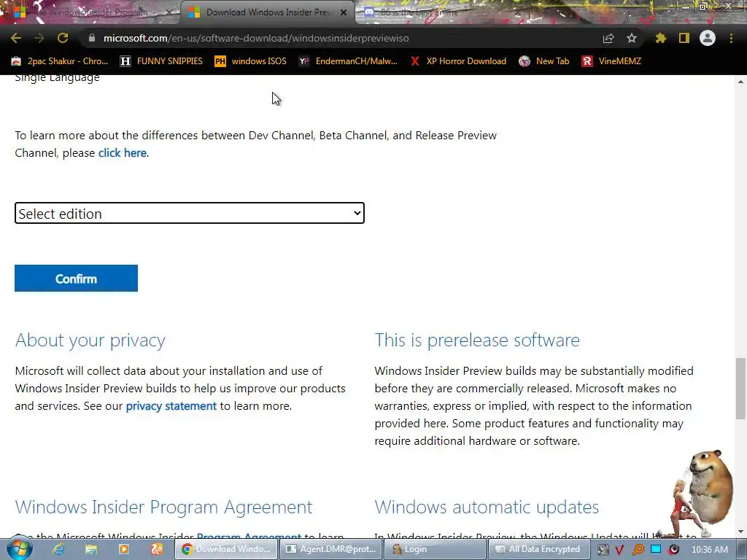
Task: Click the 'This is prerelease software' heading
Action: [477, 340]
